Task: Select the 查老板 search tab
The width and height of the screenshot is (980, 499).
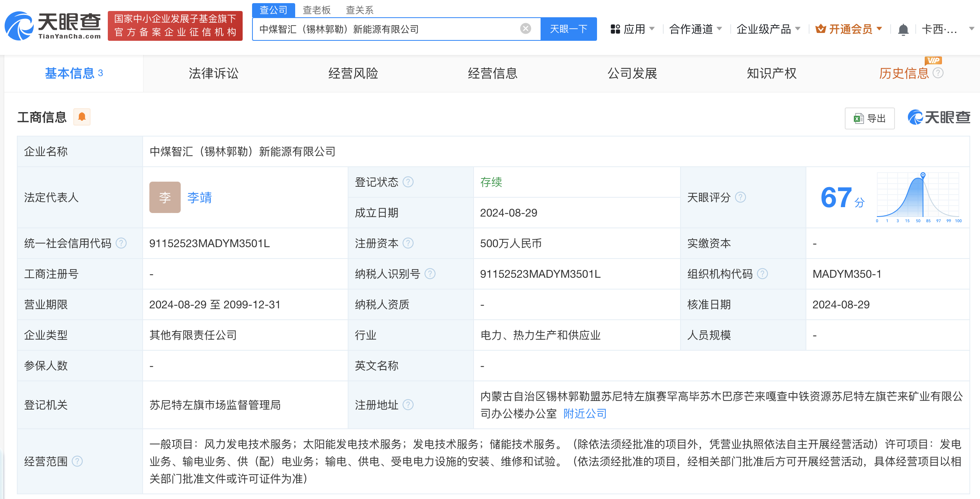Action: coord(316,10)
